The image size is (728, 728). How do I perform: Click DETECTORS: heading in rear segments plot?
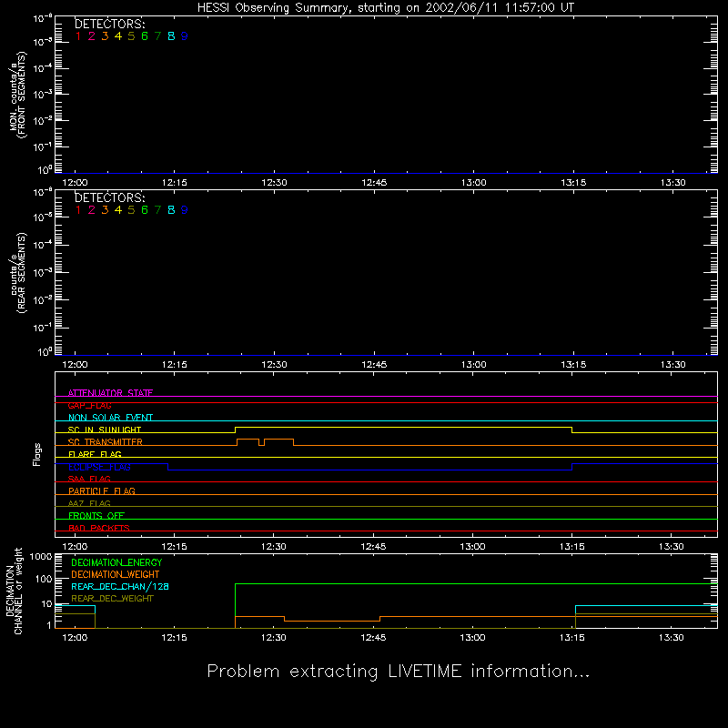[x=109, y=197]
